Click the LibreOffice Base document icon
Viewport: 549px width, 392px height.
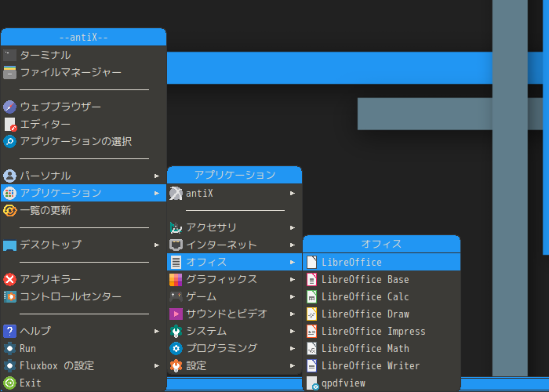click(x=311, y=279)
